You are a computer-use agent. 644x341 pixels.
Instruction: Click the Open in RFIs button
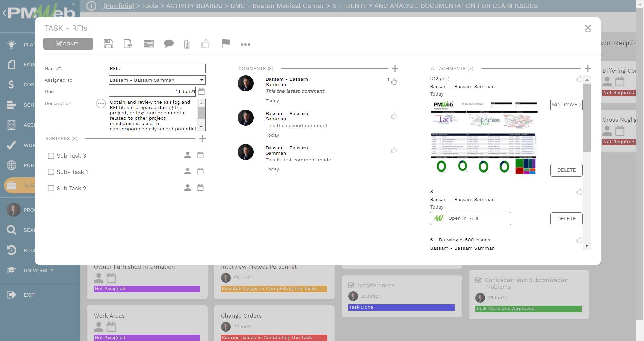coord(470,218)
